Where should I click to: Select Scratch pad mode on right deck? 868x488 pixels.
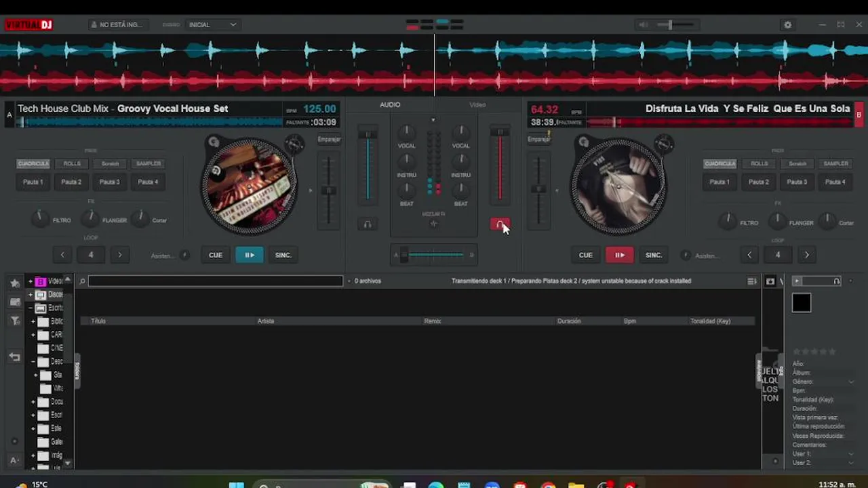point(797,163)
